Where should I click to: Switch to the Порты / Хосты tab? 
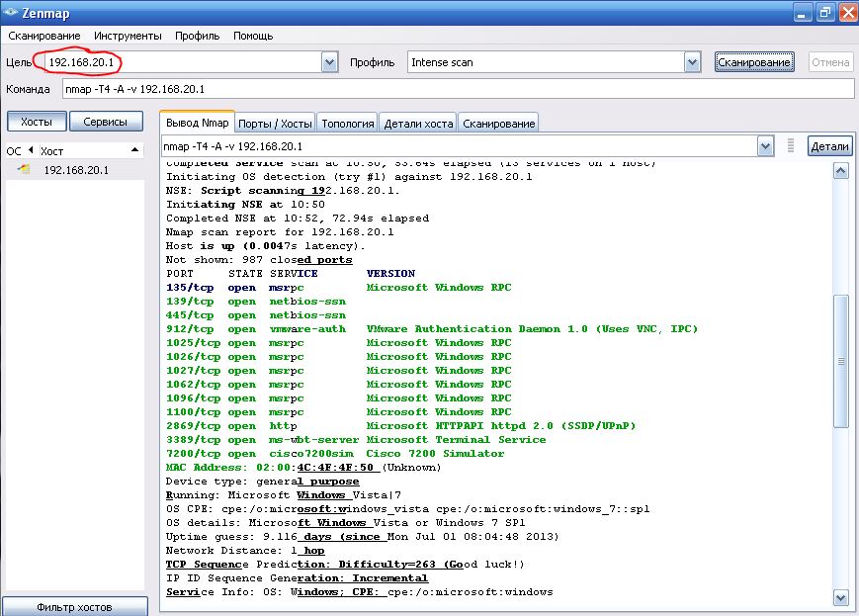275,124
